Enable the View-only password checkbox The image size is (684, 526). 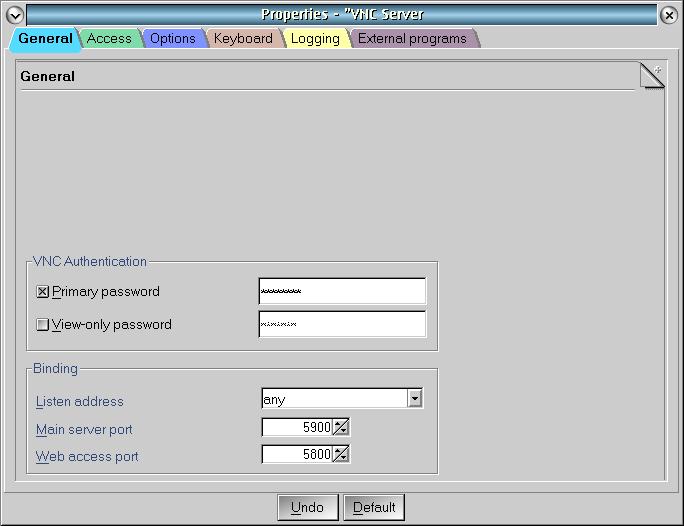click(x=42, y=324)
